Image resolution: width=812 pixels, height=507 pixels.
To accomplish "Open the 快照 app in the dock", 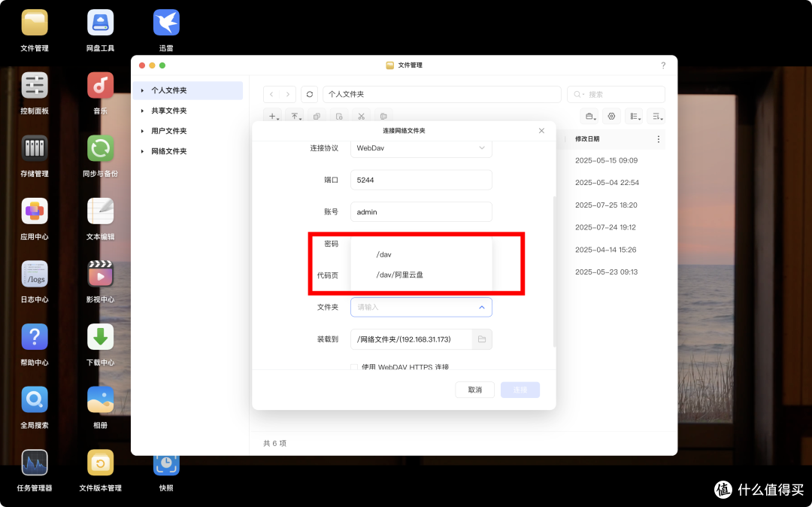I will (165, 463).
